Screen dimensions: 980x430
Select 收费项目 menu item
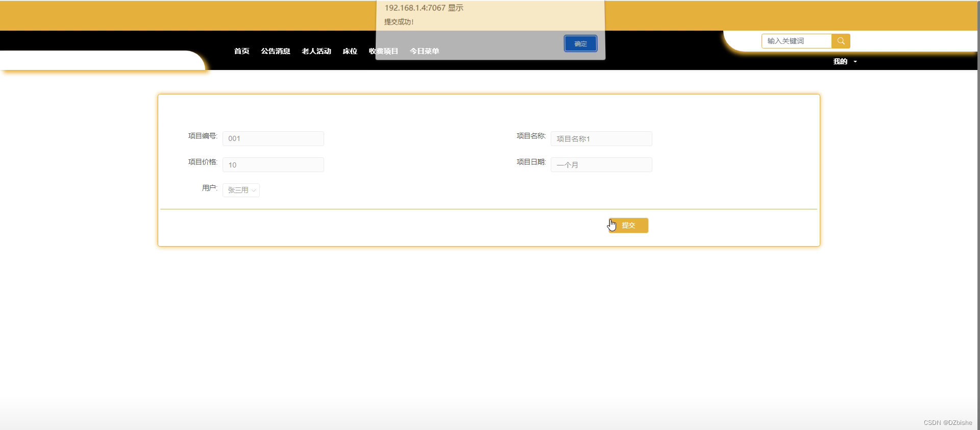click(383, 51)
